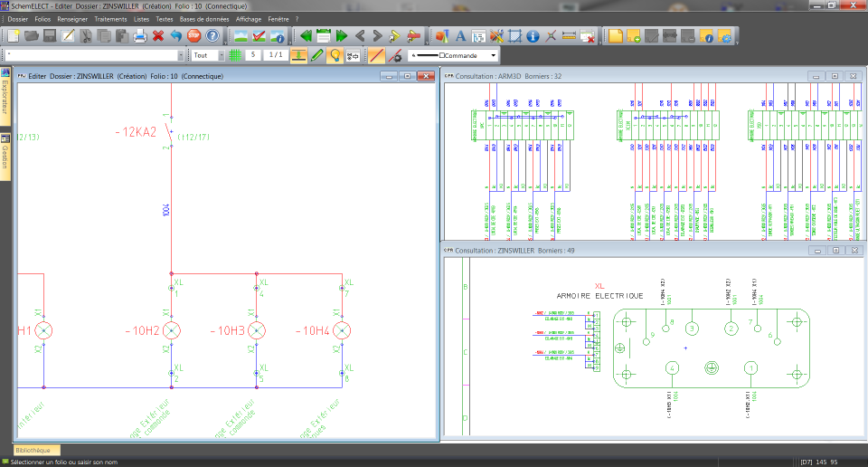Expand the wide search combo box arrow

(x=181, y=55)
